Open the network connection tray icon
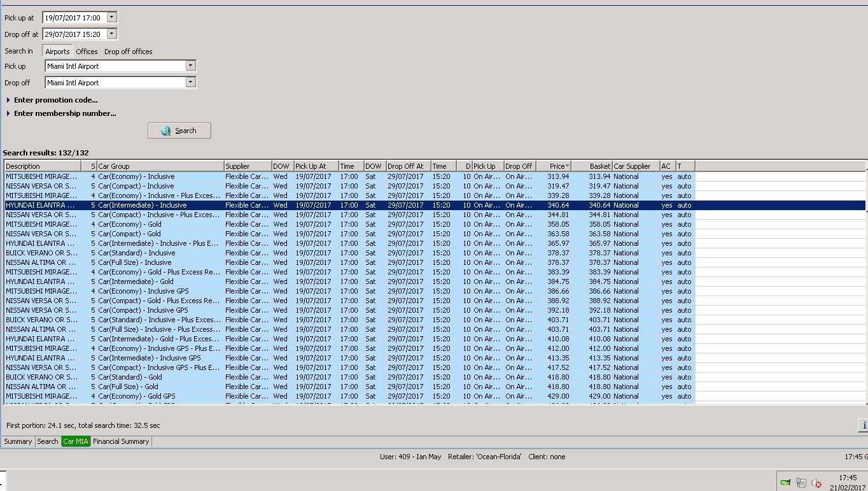Screen dimensions: 868x491 (801, 483)
